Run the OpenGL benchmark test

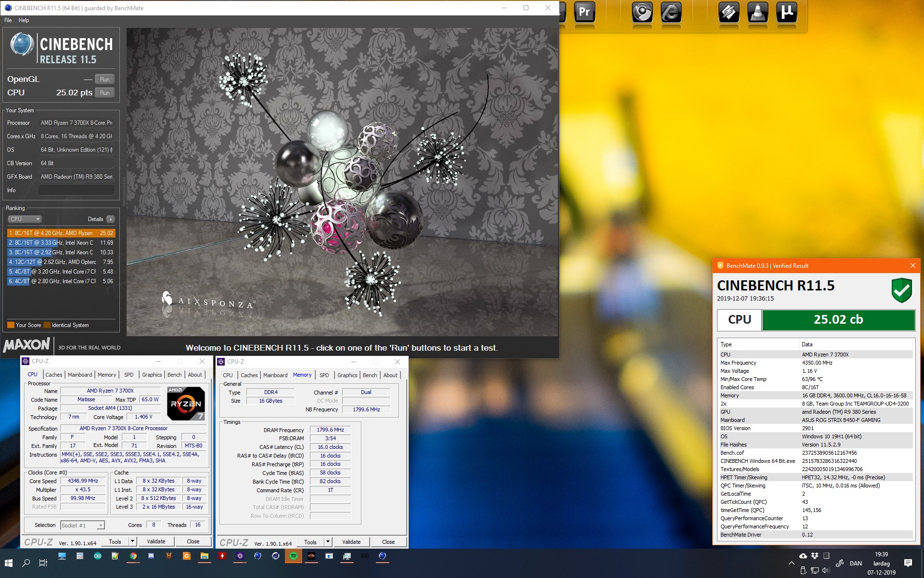coord(104,79)
